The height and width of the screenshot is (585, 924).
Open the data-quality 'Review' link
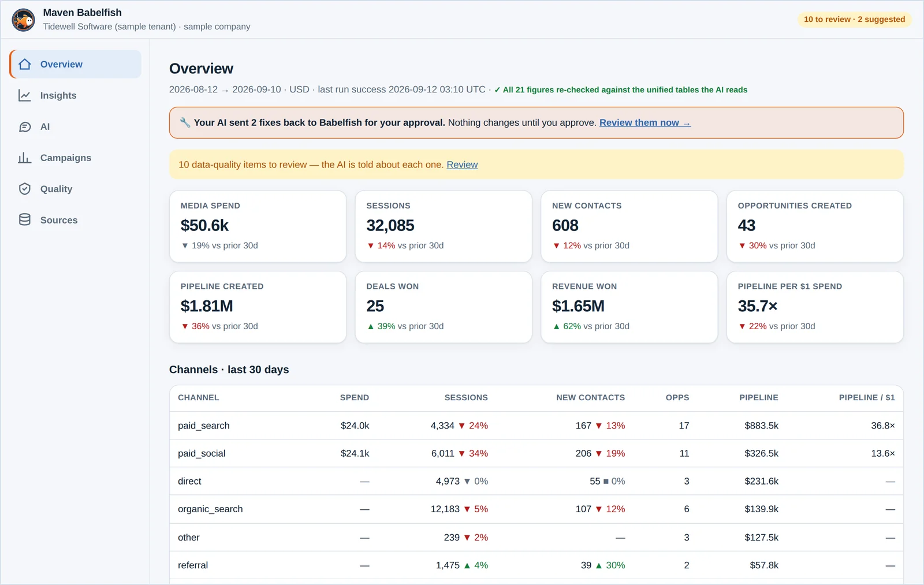[x=462, y=165]
